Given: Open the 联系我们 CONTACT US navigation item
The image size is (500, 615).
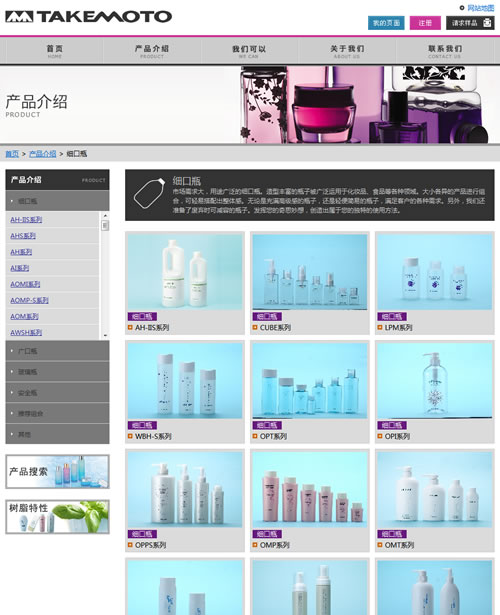Looking at the screenshot, I should point(445,51).
